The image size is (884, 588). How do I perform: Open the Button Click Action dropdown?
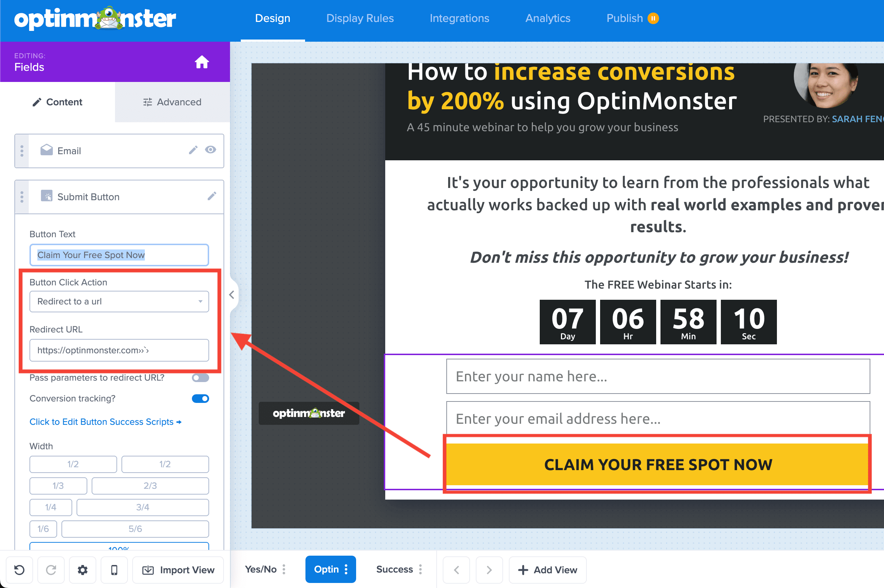(x=119, y=302)
